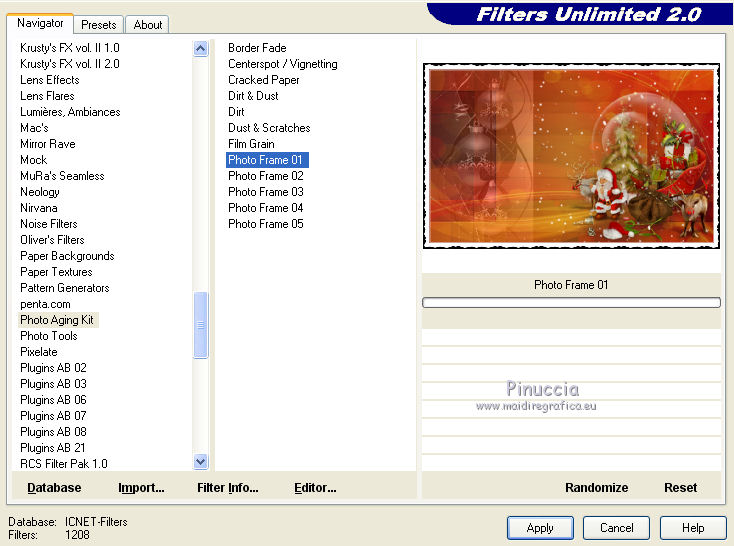Select MuRa's Seamless category
Viewport: 734px width, 546px height.
(62, 176)
